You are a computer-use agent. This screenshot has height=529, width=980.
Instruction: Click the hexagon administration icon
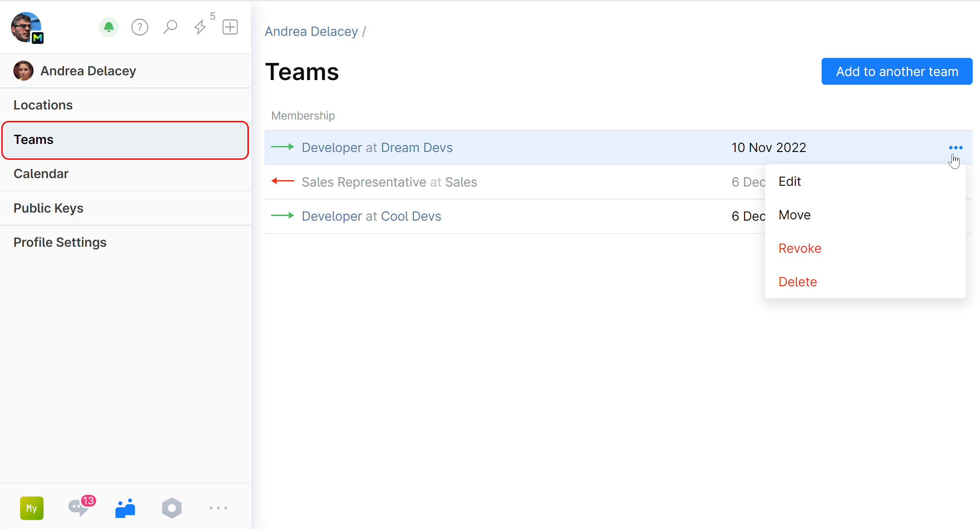(x=171, y=508)
